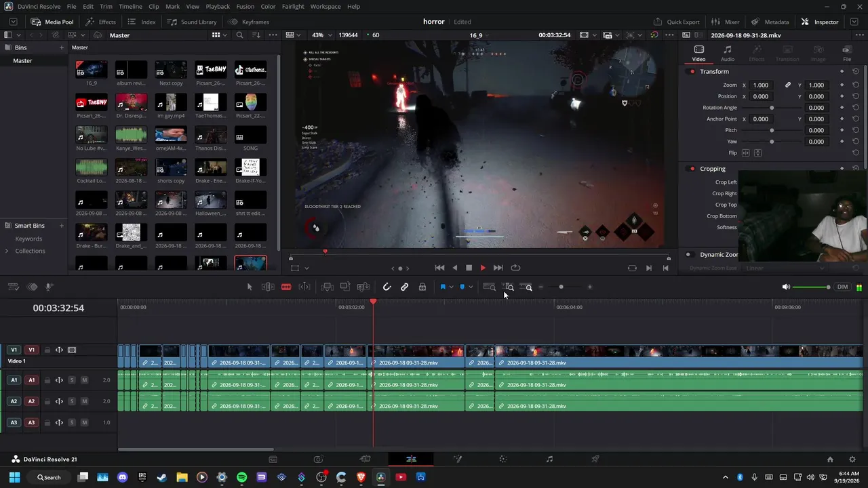The width and height of the screenshot is (868, 488).
Task: Click the media pool search magnifier icon
Action: pyautogui.click(x=239, y=35)
